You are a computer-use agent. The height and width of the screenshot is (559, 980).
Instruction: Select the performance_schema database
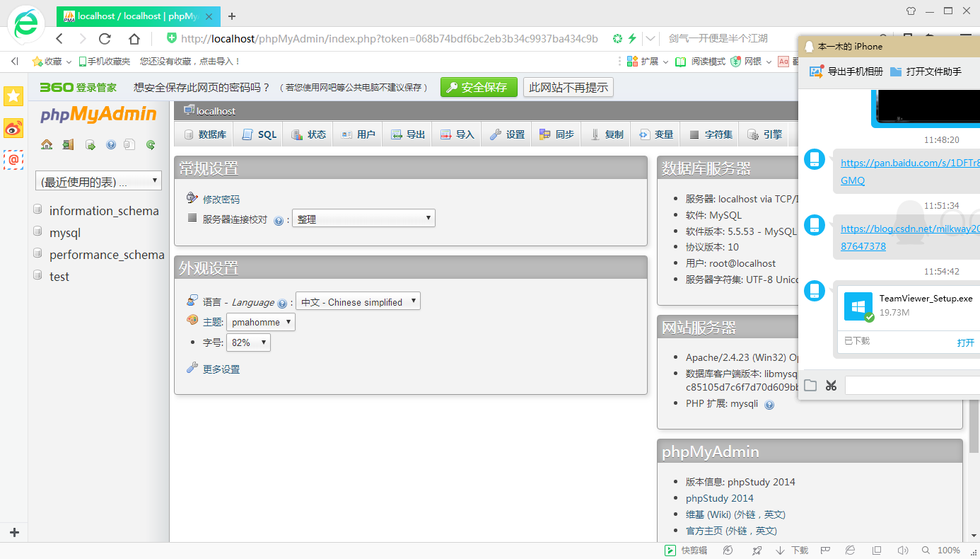pyautogui.click(x=107, y=255)
